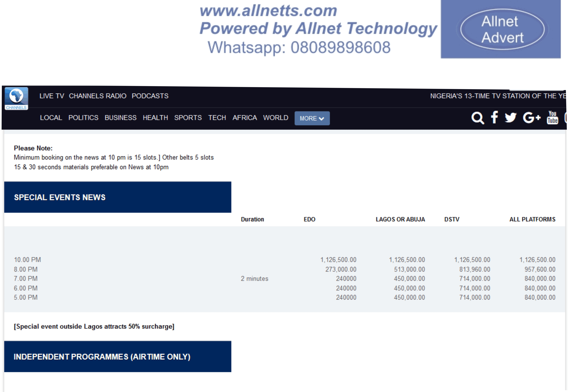Select the POLITICS section
This screenshot has height=392, width=573.
click(83, 118)
